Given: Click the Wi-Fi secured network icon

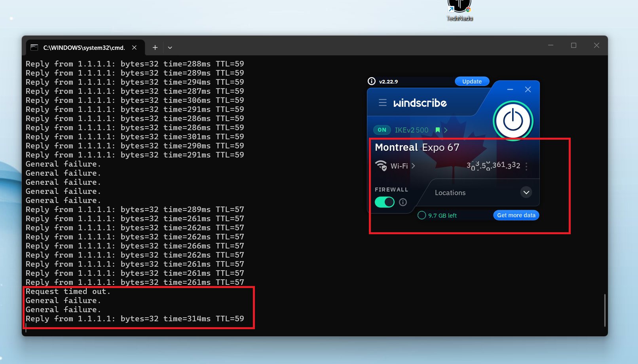Looking at the screenshot, I should [x=381, y=165].
